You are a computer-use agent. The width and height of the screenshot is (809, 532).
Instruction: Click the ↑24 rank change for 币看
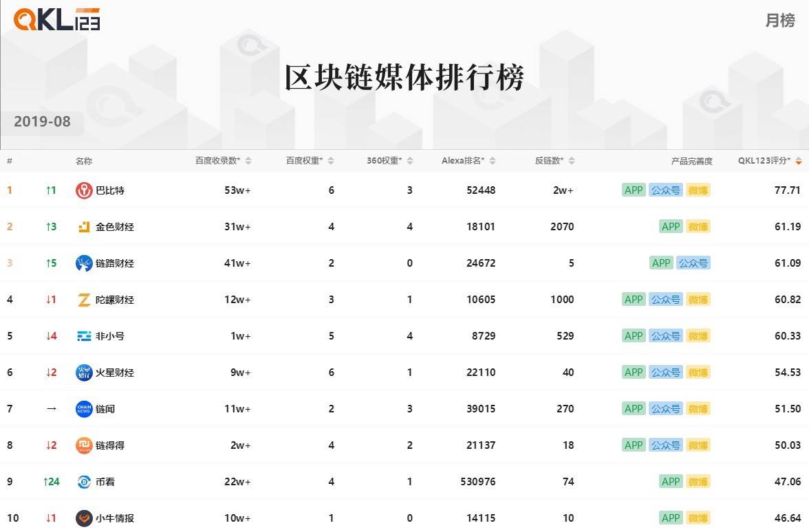[x=51, y=481]
